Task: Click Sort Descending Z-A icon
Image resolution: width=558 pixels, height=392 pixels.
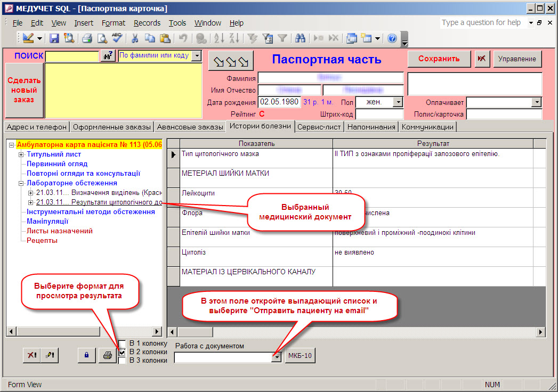Action: point(234,38)
